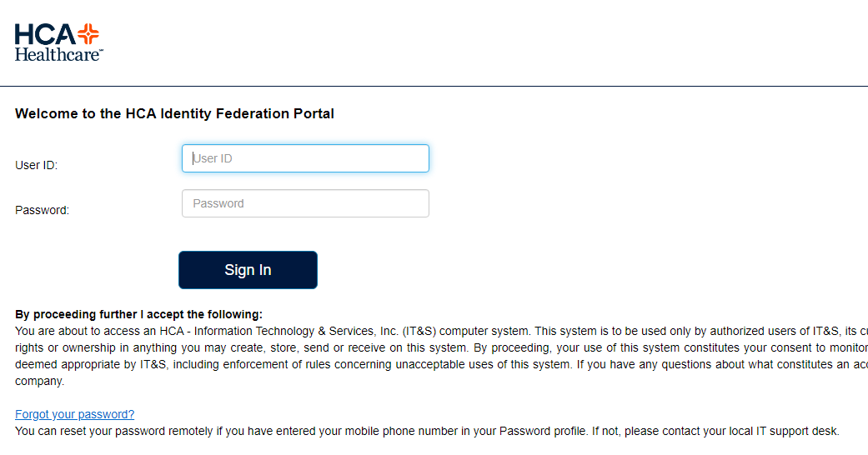Image resolution: width=868 pixels, height=455 pixels.
Task: Select the Welcome to HCA Identity Federation heading
Action: 174,113
